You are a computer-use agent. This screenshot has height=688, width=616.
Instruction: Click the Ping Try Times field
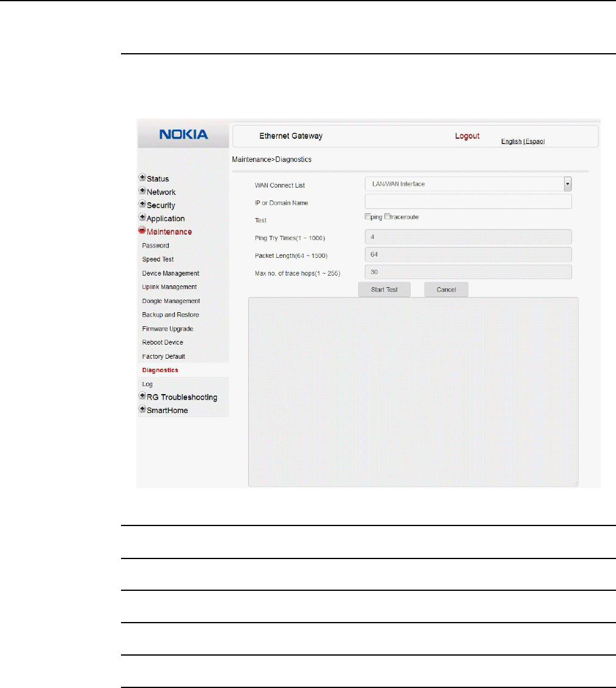tap(468, 237)
